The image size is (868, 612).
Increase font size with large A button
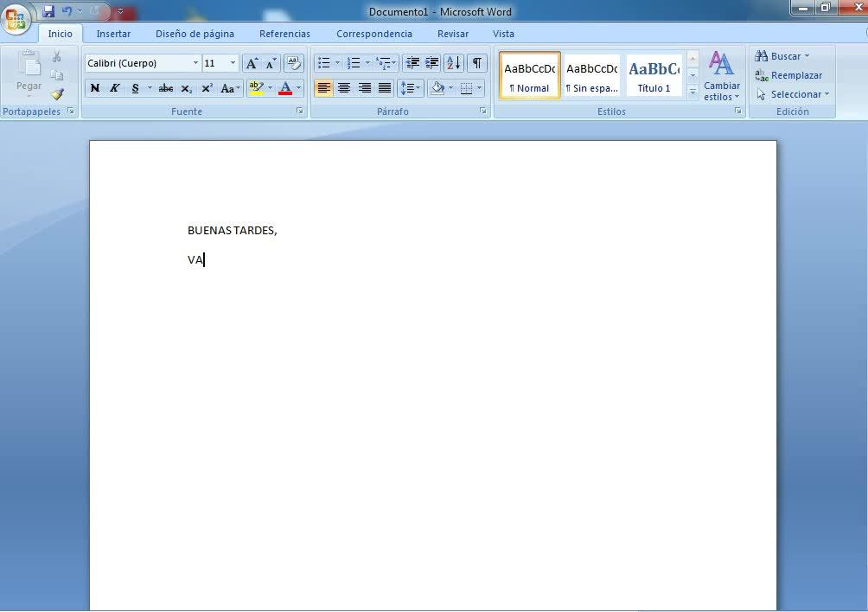click(x=252, y=63)
